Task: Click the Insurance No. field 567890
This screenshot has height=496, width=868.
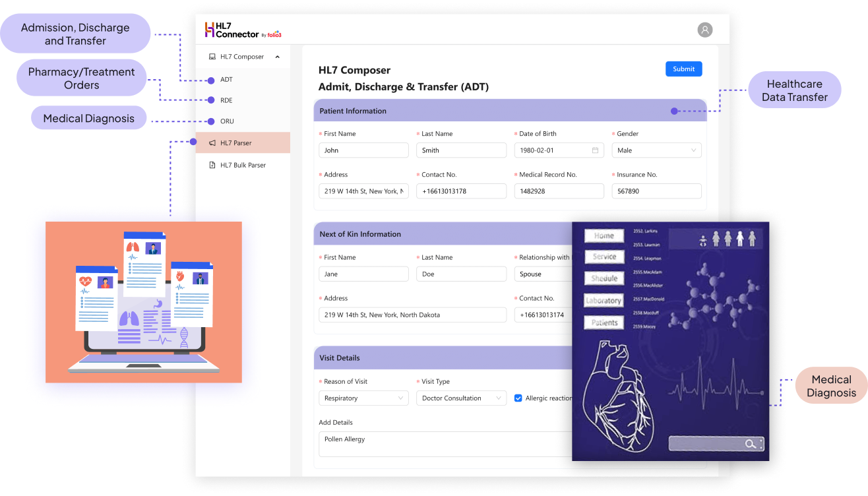Action: coord(657,191)
